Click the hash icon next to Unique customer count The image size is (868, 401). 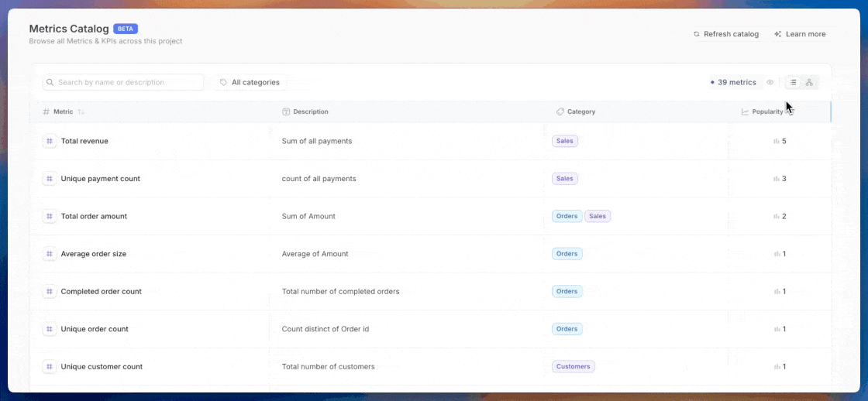tap(50, 367)
